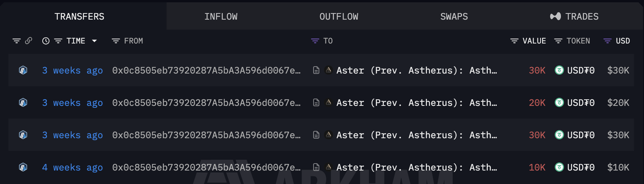Open the FROM column filter
Viewport: 644px width, 184px height.
[116, 41]
